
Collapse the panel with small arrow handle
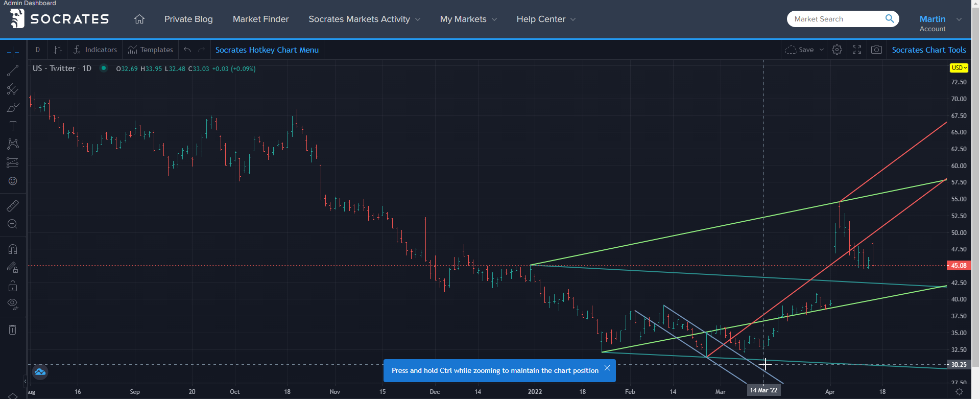[x=25, y=381]
